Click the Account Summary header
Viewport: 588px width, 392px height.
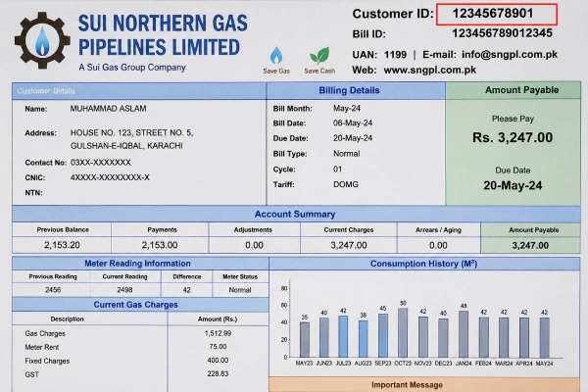click(295, 215)
